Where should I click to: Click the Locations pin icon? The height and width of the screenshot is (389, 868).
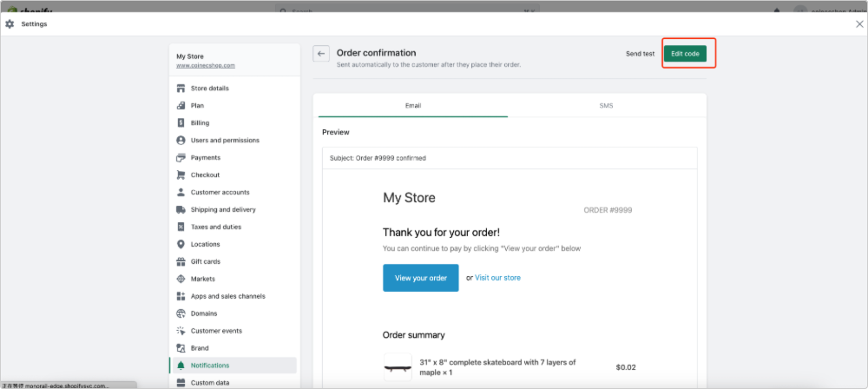181,244
